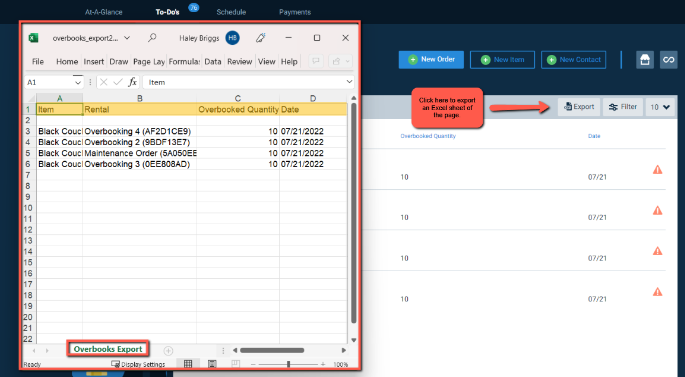Open the Name Box dropdown arrow
This screenshot has width=685, height=377.
pos(77,82)
